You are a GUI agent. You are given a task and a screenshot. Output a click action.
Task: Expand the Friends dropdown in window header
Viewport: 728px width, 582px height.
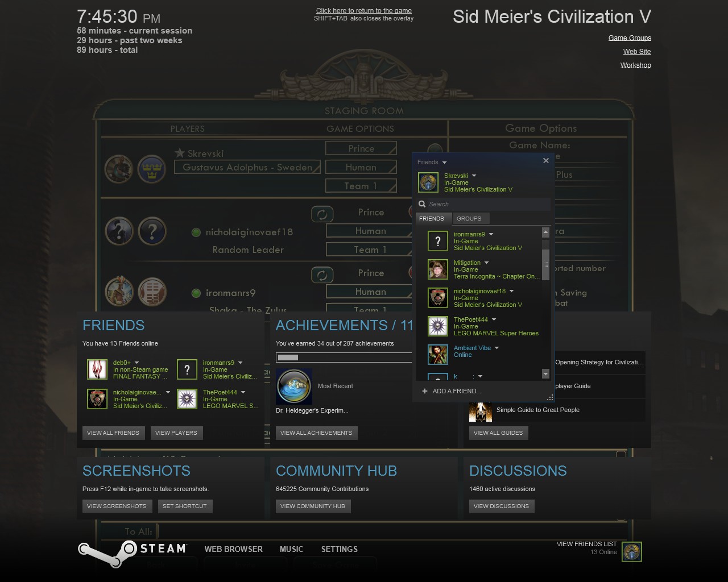[444, 163]
